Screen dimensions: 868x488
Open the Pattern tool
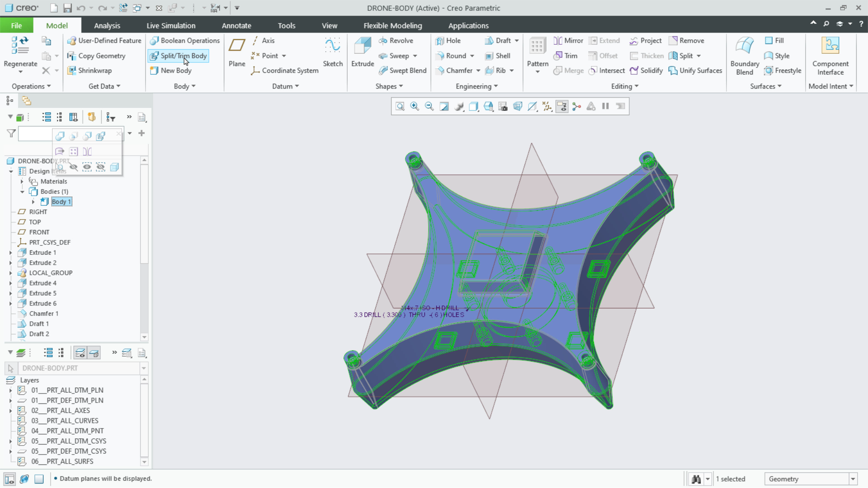point(537,51)
